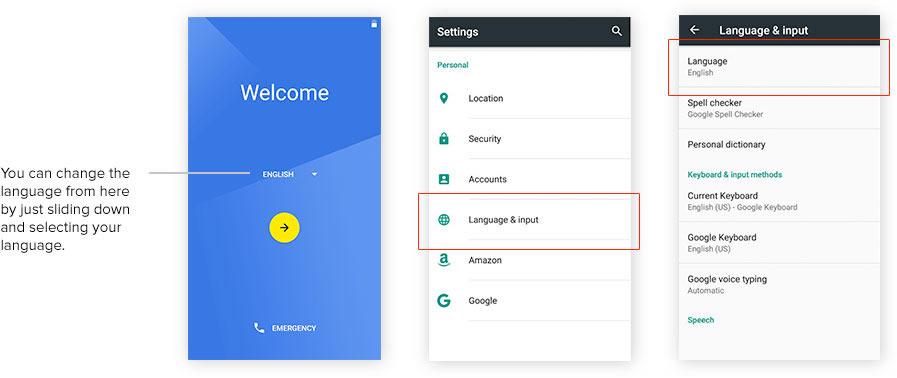The height and width of the screenshot is (378, 897).
Task: Tap the Google G icon
Action: pyautogui.click(x=443, y=300)
